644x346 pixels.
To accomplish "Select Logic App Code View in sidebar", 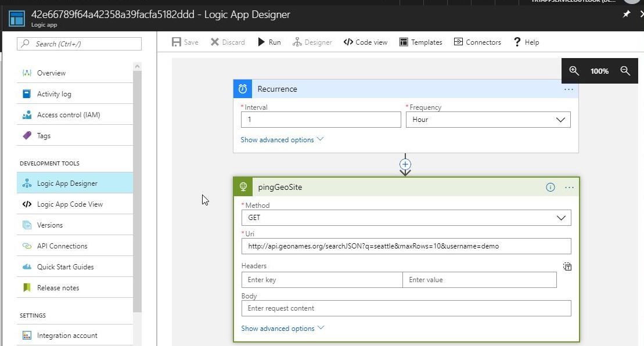I will pos(70,204).
